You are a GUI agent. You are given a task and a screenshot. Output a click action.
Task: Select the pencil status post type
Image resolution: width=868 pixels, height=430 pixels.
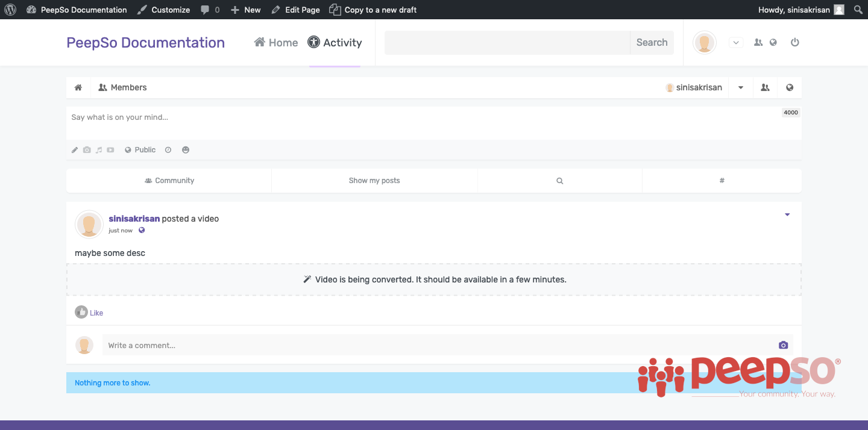(75, 150)
